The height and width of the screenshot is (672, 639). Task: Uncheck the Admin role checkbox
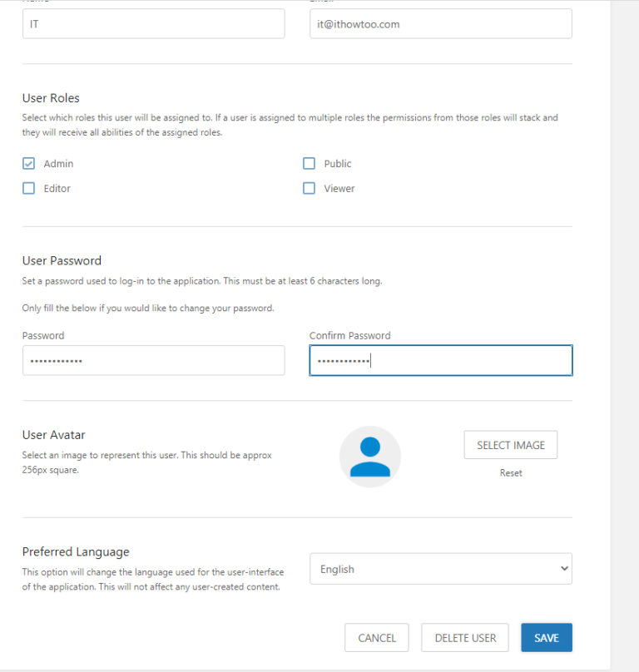coord(28,164)
